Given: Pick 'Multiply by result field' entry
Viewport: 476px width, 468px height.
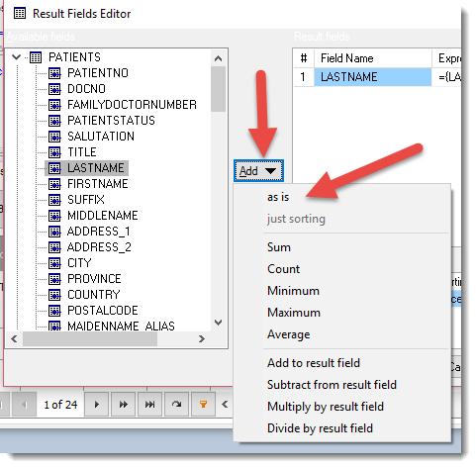Looking at the screenshot, I should click(326, 407).
